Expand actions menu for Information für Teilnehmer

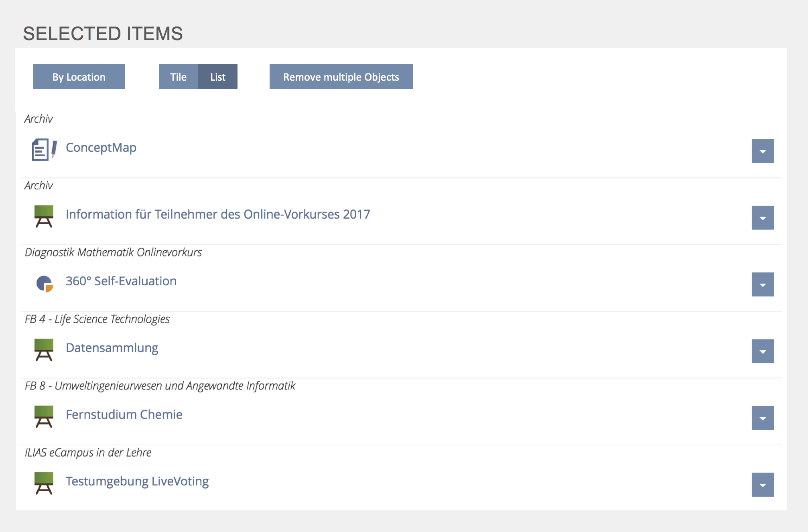point(762,218)
